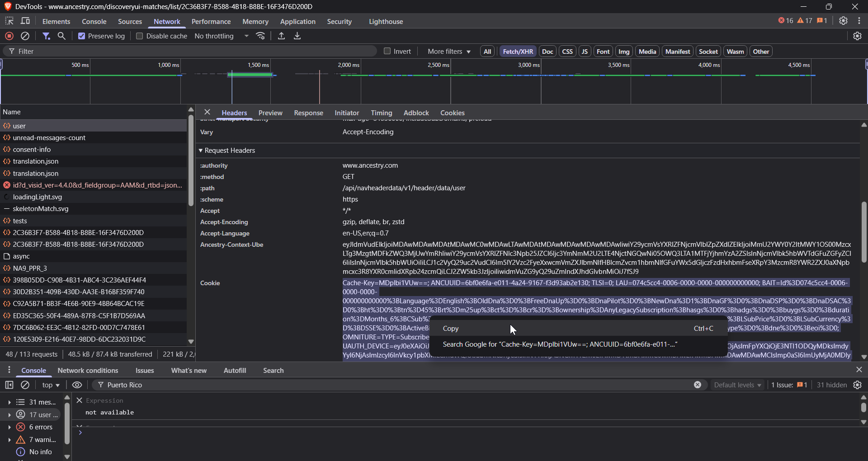Viewport: 868px width, 461px height.
Task: Expand the 17 user messages group
Action: click(9, 415)
